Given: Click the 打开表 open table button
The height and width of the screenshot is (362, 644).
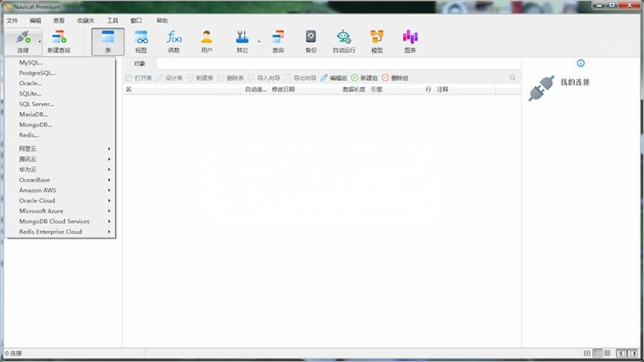Looking at the screenshot, I should pos(139,77).
